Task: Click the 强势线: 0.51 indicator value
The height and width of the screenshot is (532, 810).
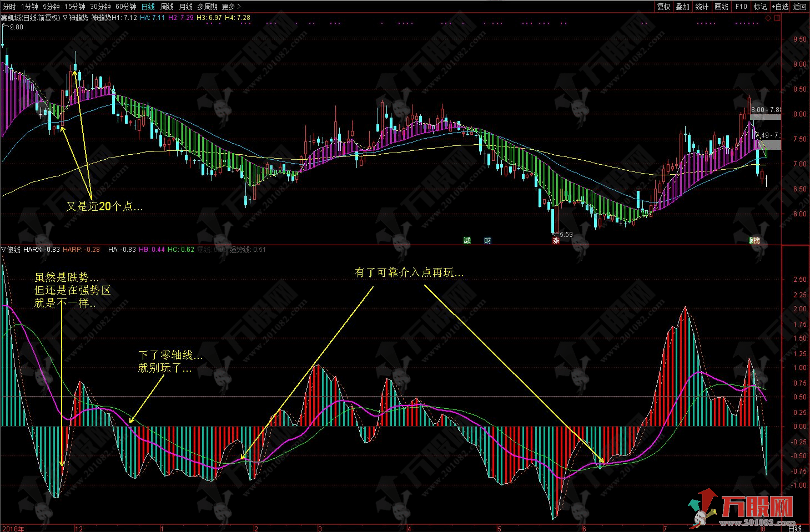Action: coord(248,250)
